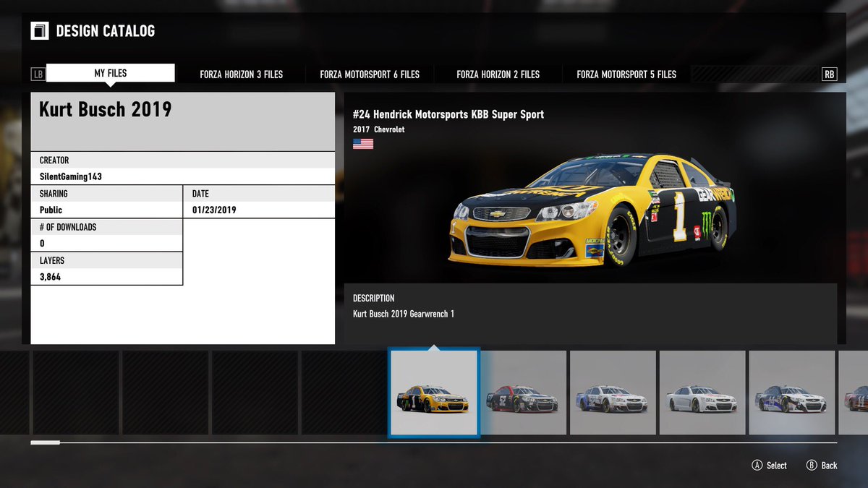Image resolution: width=868 pixels, height=488 pixels.
Task: Click the CREATOR field label
Action: (54, 160)
